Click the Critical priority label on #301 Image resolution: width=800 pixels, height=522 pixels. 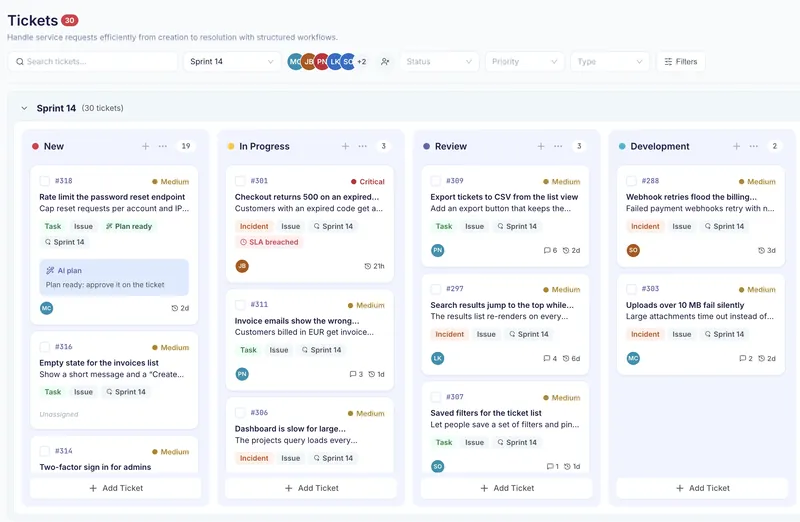(368, 182)
